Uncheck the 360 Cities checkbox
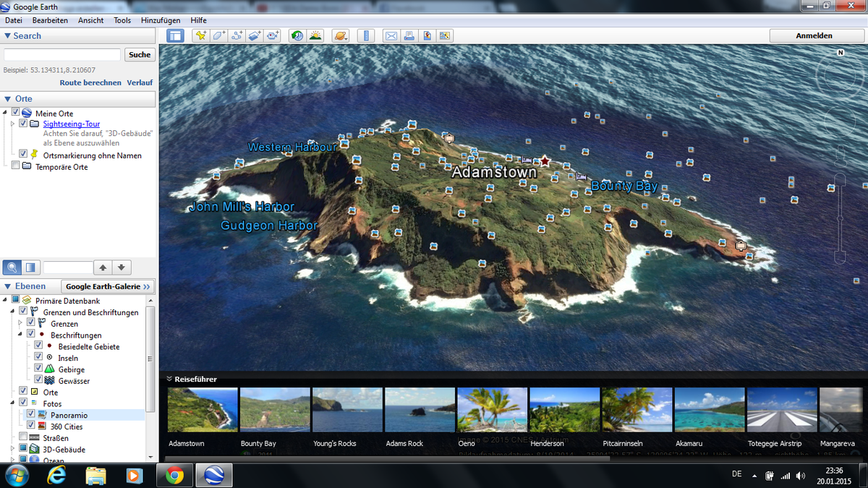 pos(31,426)
